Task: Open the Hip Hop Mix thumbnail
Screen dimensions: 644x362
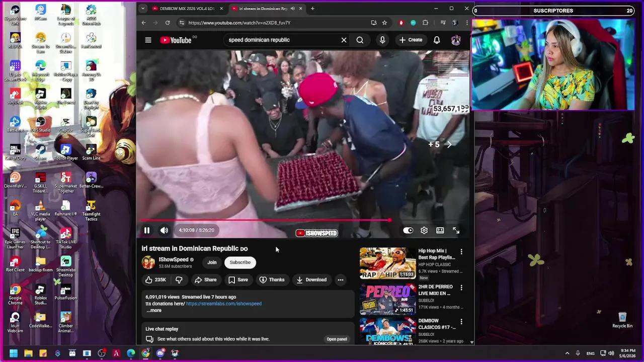Action: 387,263
